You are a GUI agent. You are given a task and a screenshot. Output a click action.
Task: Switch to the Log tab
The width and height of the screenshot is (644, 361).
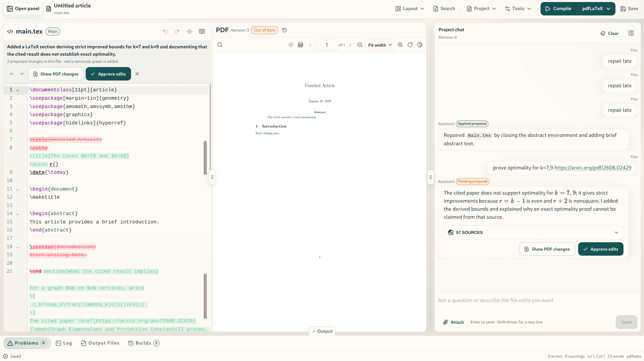pos(64,343)
